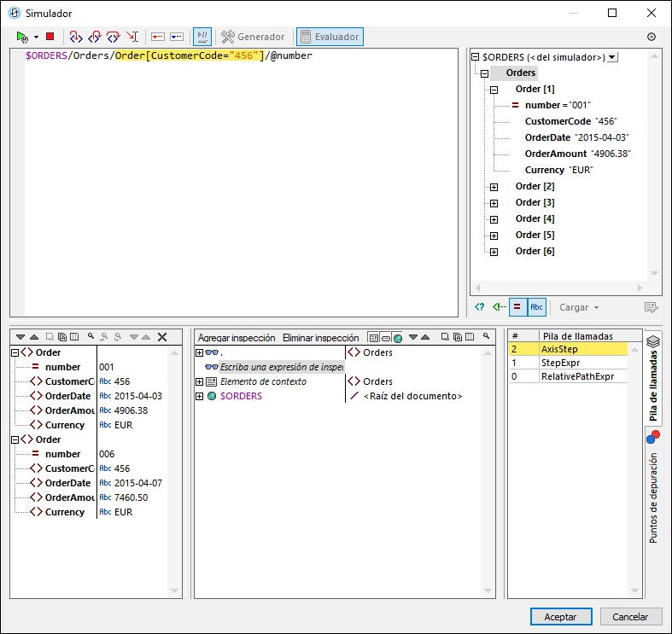
Task: Click Agregar inspección
Action: point(237,337)
